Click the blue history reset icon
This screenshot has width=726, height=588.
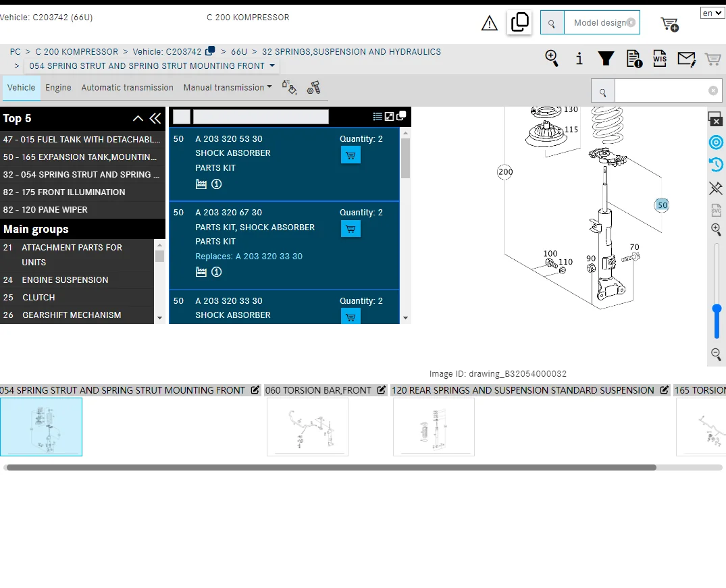[716, 164]
